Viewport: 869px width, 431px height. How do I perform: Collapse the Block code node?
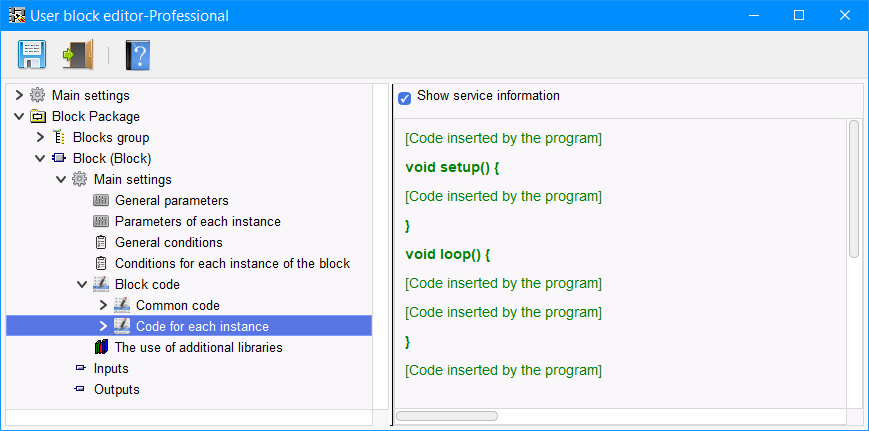82,284
